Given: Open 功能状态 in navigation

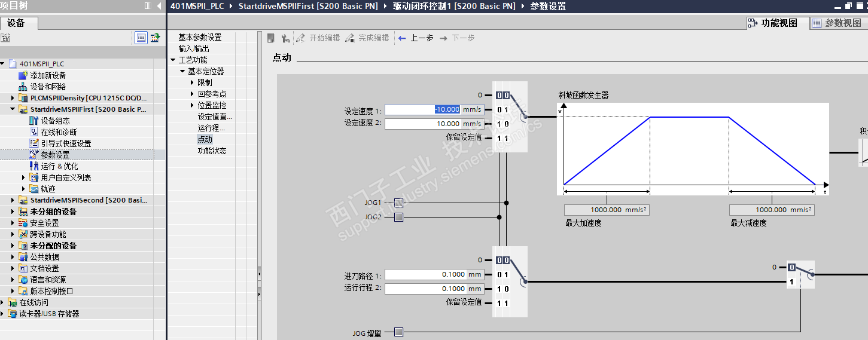Looking at the screenshot, I should click(212, 151).
